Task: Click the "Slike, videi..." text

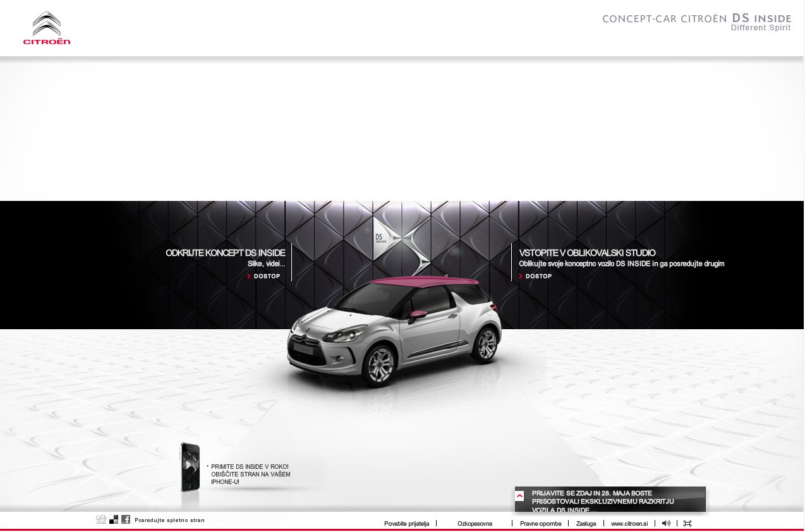Action: pyautogui.click(x=266, y=264)
